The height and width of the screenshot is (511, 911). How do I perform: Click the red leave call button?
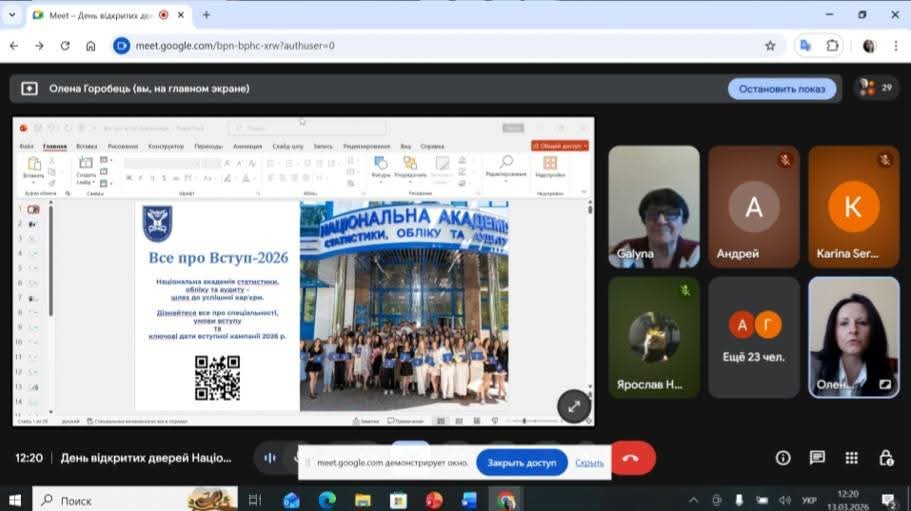click(632, 458)
